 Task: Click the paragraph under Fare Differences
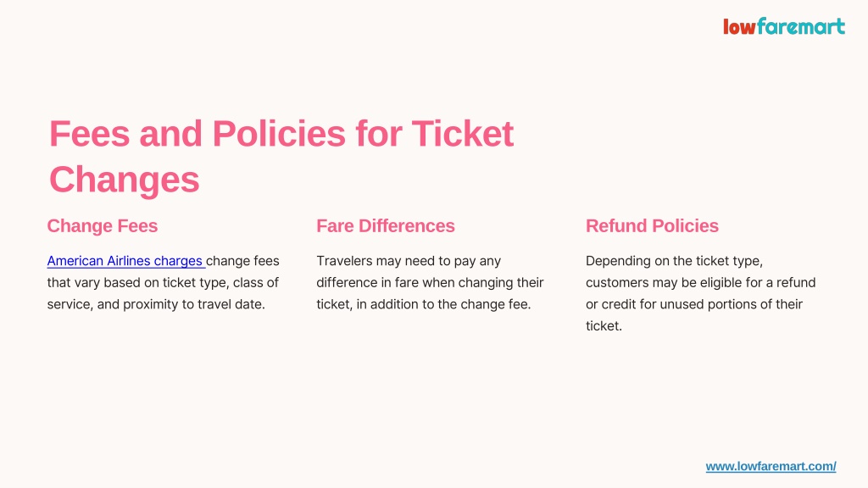point(430,282)
